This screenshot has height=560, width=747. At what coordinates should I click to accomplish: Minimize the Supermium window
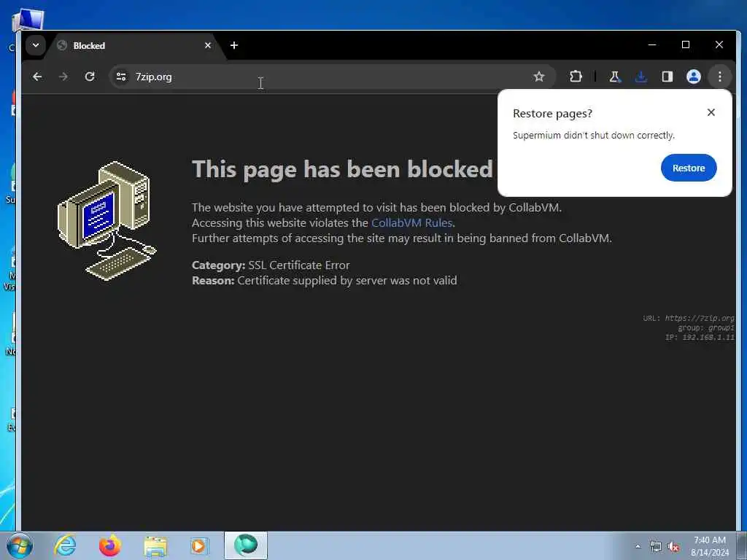[x=652, y=44]
